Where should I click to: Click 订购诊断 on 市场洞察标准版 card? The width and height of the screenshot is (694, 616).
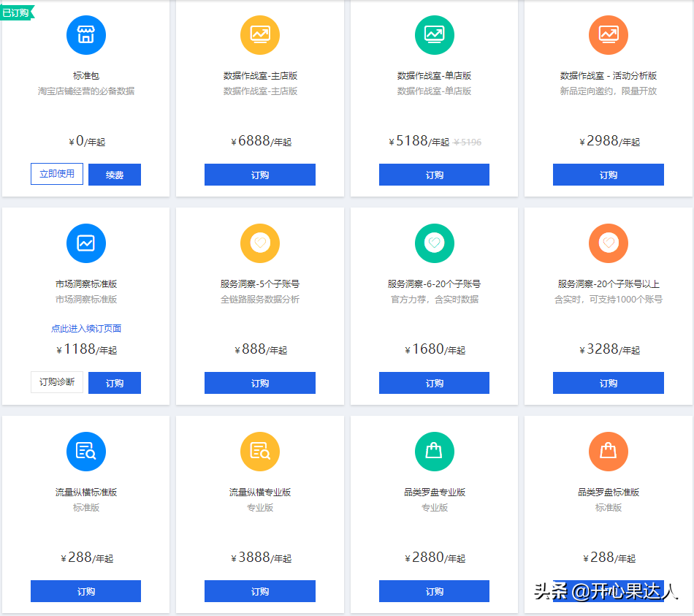pos(57,382)
